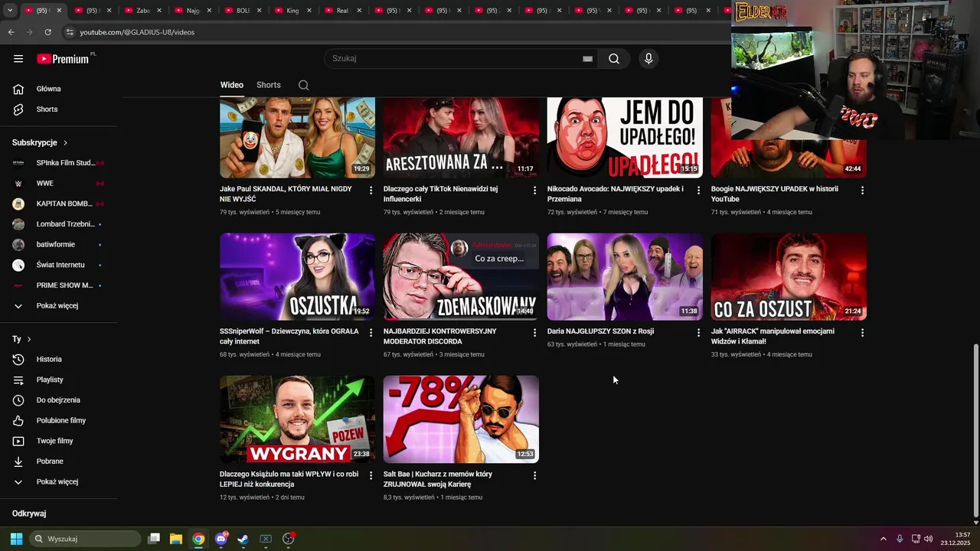Image resolution: width=980 pixels, height=551 pixels.
Task: Switch to the Najg browser tab
Action: [192, 11]
